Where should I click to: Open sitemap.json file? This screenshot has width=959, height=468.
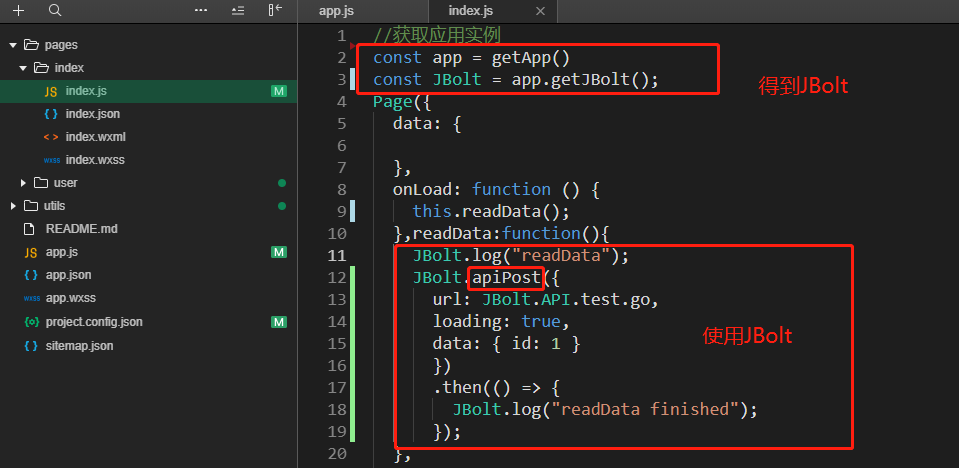pos(79,345)
